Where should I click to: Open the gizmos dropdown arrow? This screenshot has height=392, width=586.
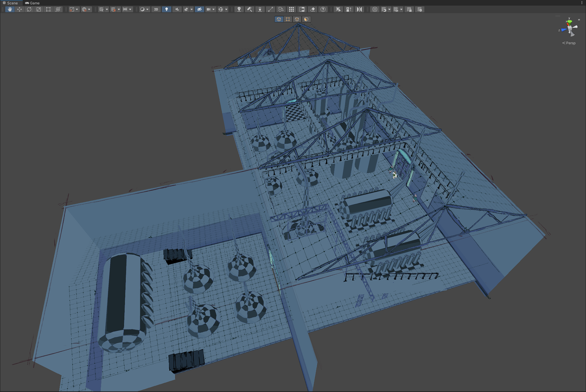(x=226, y=9)
